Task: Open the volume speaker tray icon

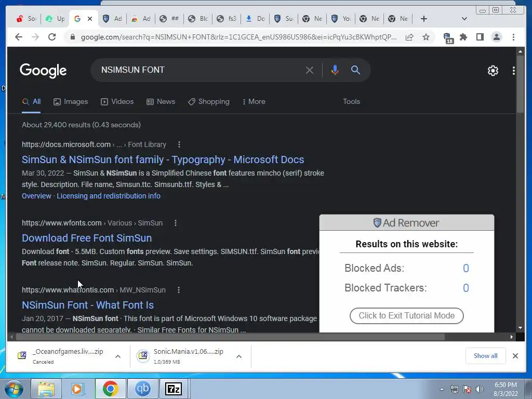Action: (480, 389)
